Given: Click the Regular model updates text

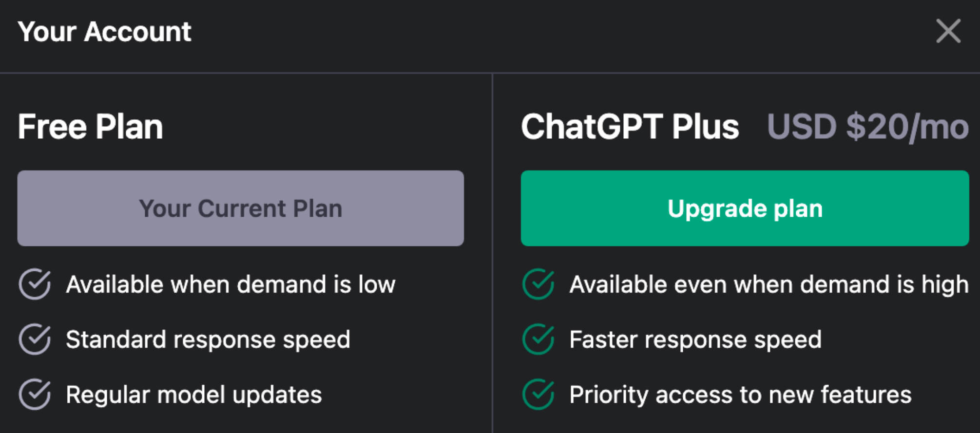Looking at the screenshot, I should (x=194, y=395).
